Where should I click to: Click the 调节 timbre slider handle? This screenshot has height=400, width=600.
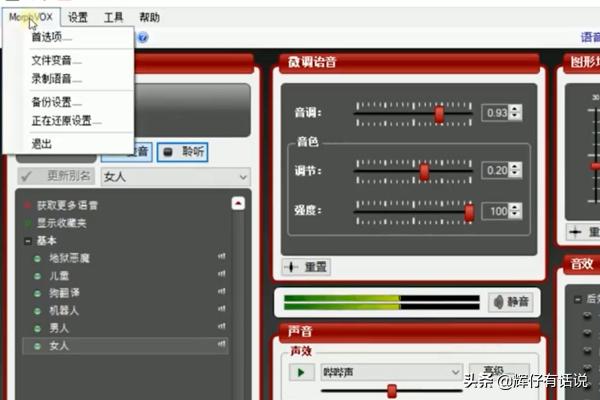coord(424,171)
